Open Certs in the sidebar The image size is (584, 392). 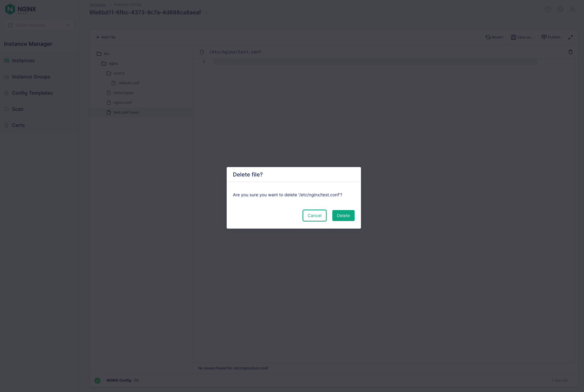click(18, 125)
